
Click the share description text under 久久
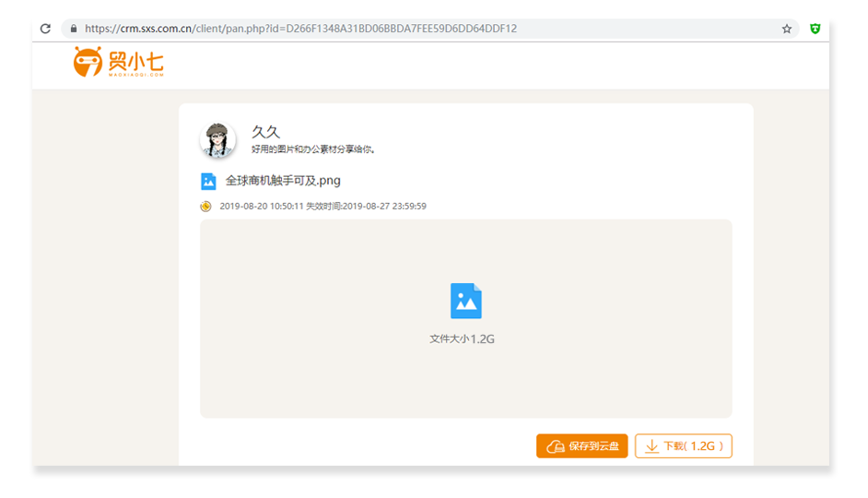(312, 149)
